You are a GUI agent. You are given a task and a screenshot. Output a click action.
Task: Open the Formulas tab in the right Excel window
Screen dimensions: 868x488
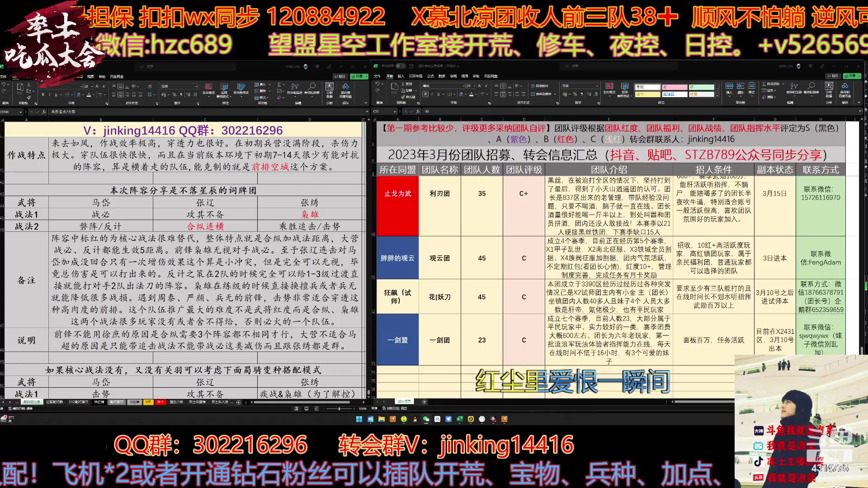430,76
